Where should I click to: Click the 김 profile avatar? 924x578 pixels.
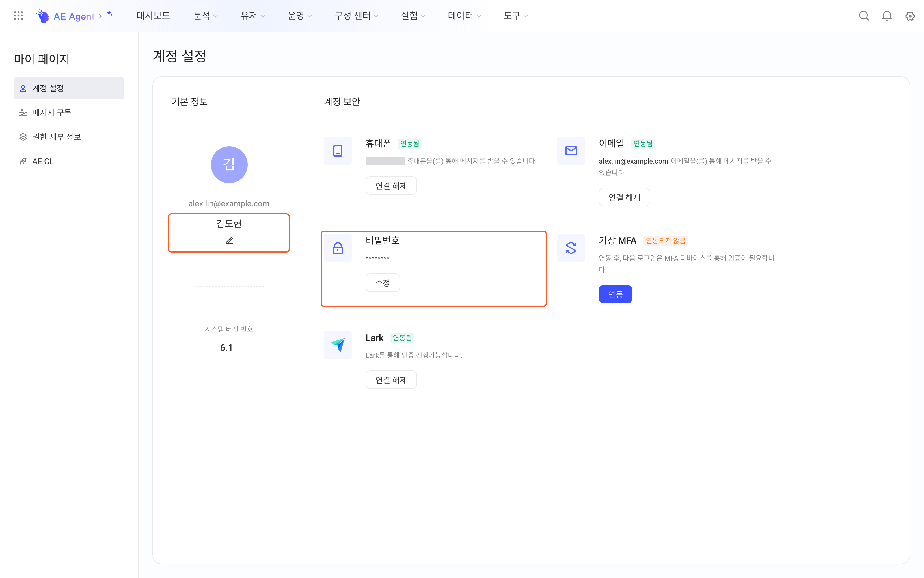(x=229, y=165)
